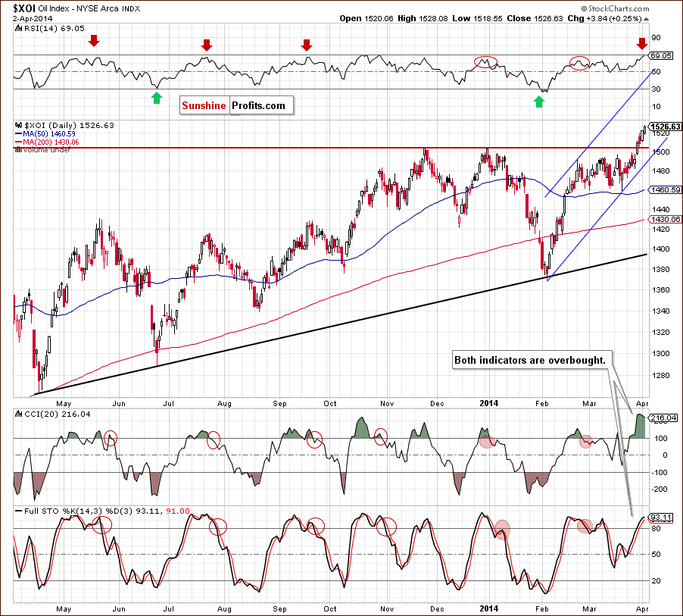Image resolution: width=683 pixels, height=616 pixels.
Task: Click the -200 level on the CCI axis
Action: [660, 489]
